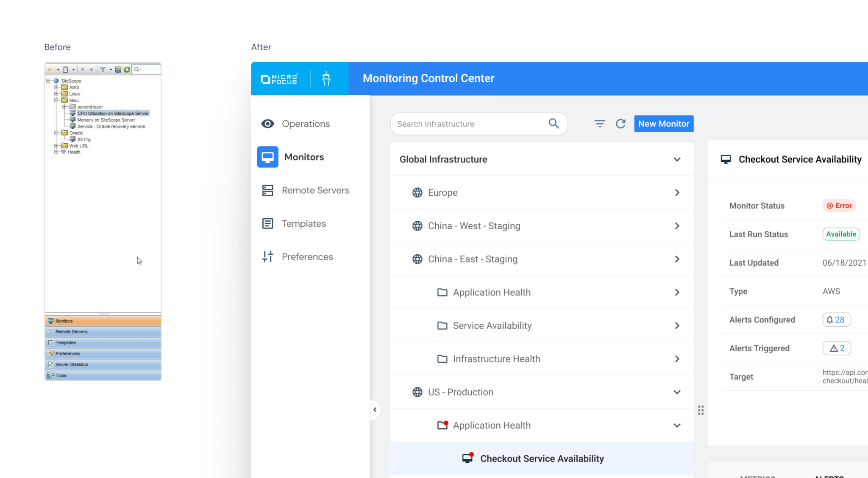This screenshot has height=478, width=868.
Task: Click into the Search Infrastructure field
Action: (x=466, y=124)
